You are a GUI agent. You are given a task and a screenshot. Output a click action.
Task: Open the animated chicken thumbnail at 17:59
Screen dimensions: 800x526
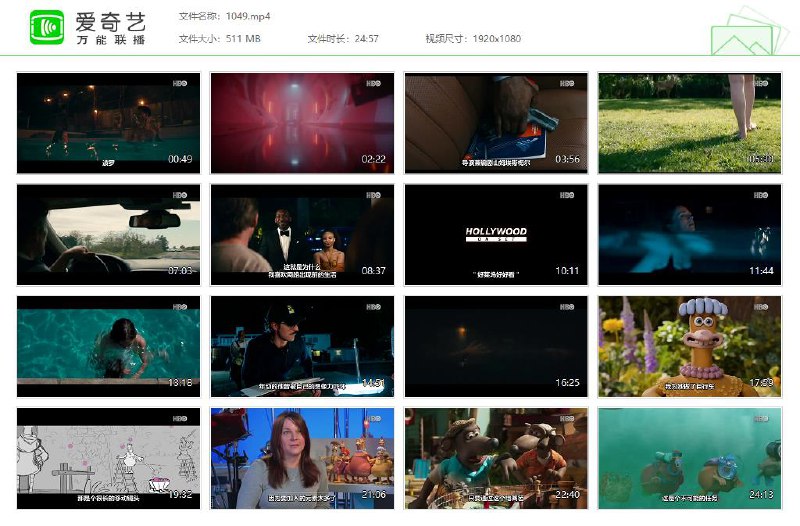pyautogui.click(x=690, y=346)
